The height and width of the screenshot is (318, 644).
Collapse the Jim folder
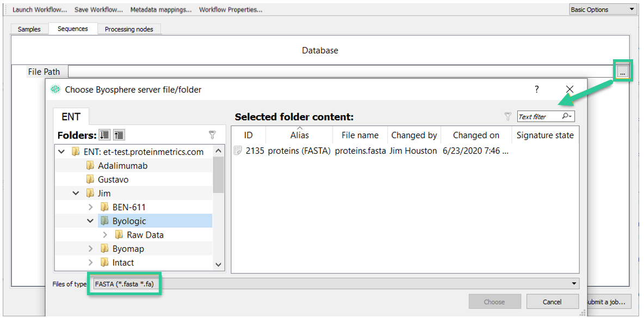point(76,193)
